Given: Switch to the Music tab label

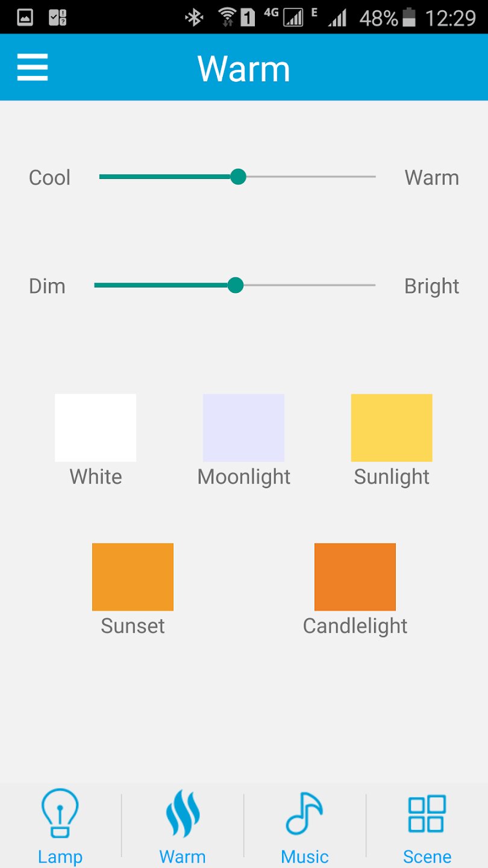Looking at the screenshot, I should point(304,857).
